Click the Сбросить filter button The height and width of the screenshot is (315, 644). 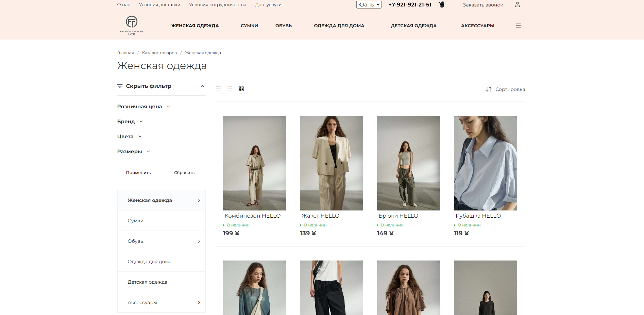[184, 172]
